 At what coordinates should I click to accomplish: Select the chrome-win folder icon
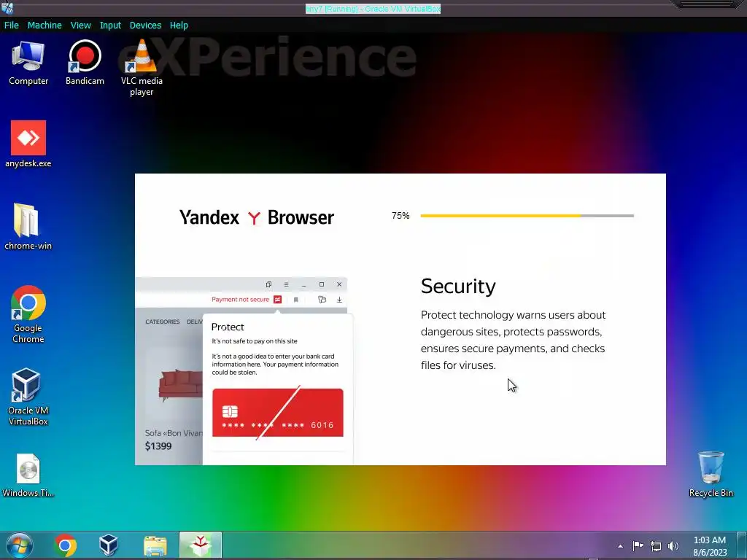(28, 227)
